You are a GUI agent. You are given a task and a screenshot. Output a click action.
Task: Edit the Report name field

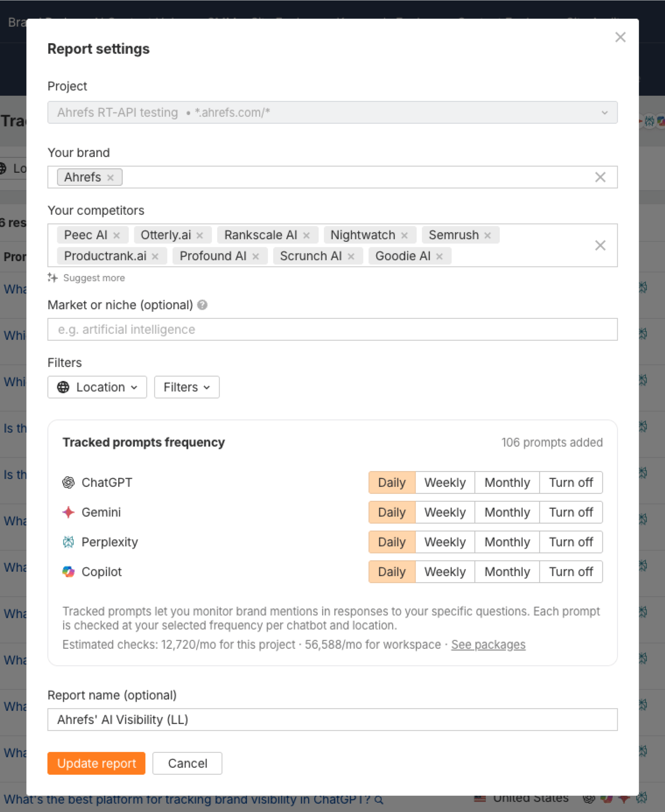tap(332, 720)
